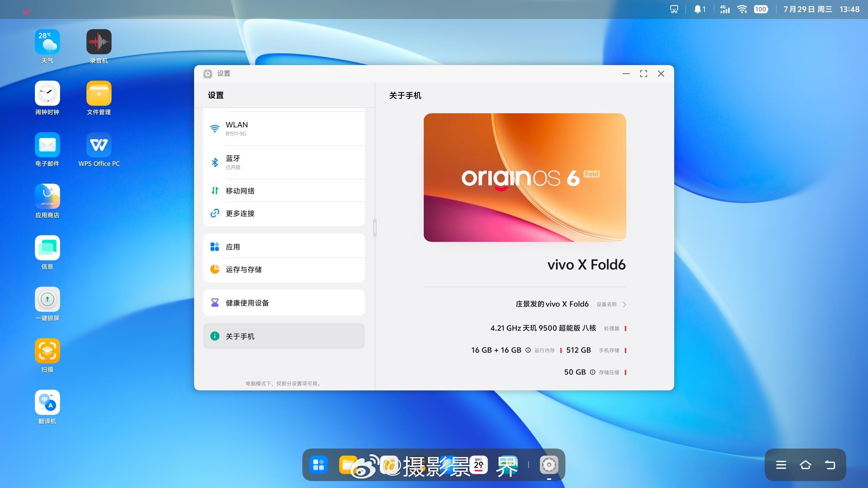Click the 一键锁屏 lock screen icon
The height and width of the screenshot is (488, 868).
point(47,299)
